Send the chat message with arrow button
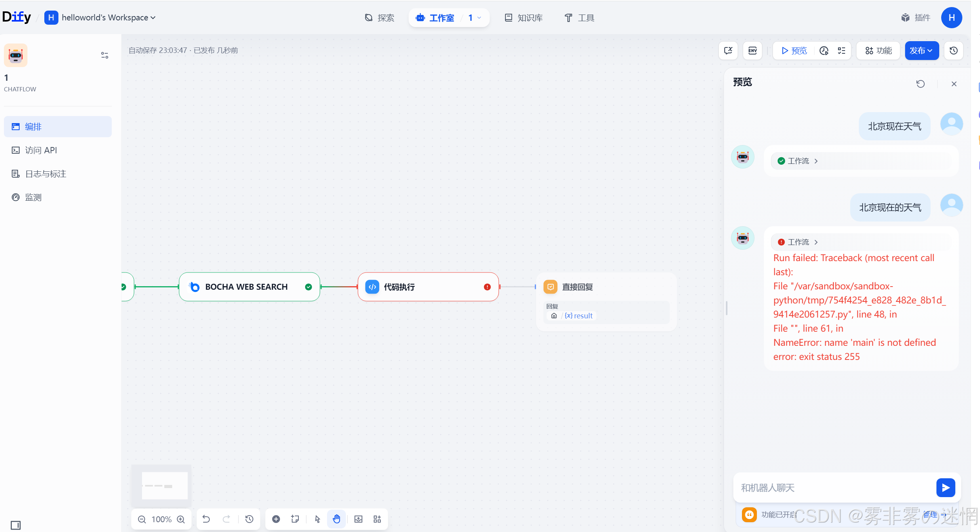The height and width of the screenshot is (532, 980). pyautogui.click(x=945, y=488)
